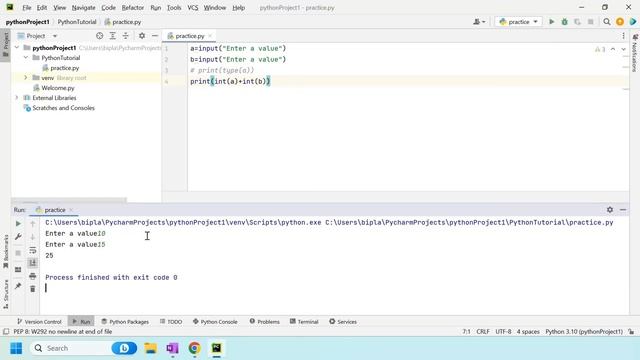Click the Debug bug icon in the toolbar
This screenshot has height=360, width=640.
[x=564, y=22]
